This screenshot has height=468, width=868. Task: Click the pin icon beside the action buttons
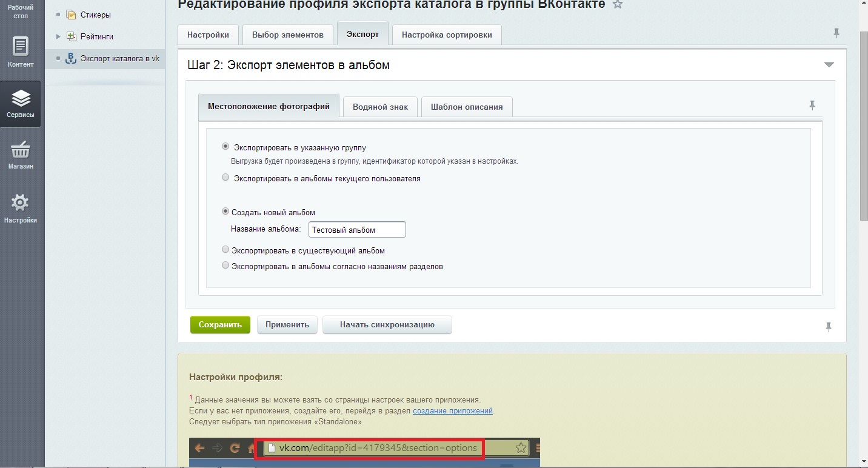coord(829,327)
